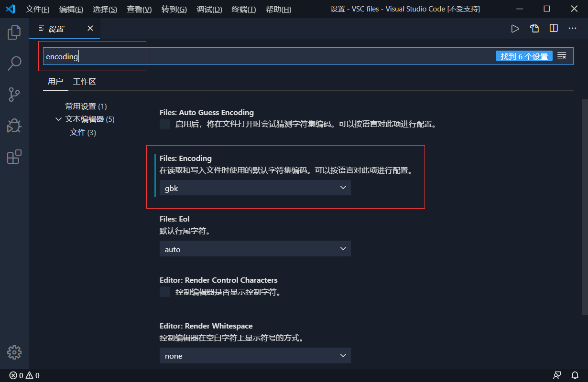Enable Files: Auto Guess Encoding
588x382 pixels.
coord(164,124)
